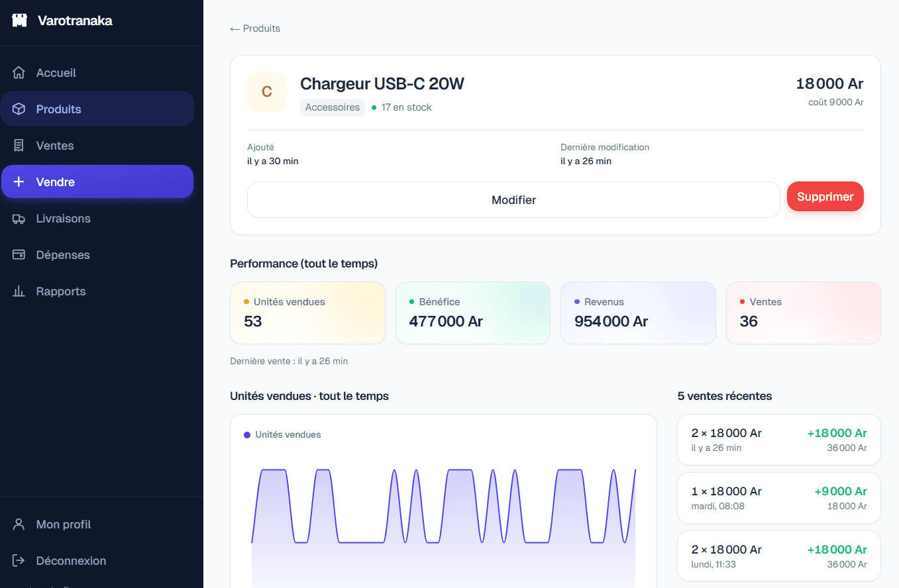Open Mon profil
The height and width of the screenshot is (588, 899).
[x=97, y=524]
